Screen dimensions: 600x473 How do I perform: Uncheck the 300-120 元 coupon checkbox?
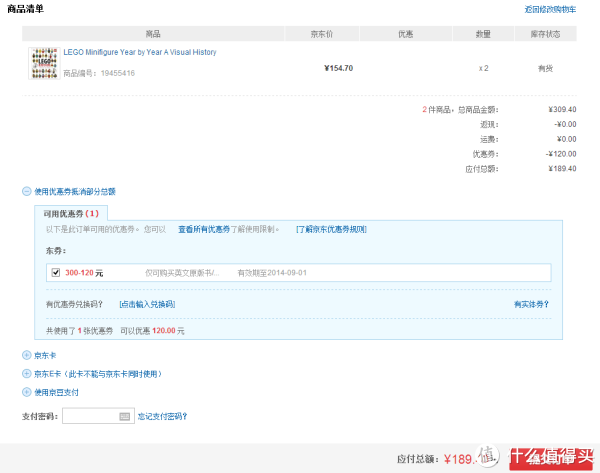pyautogui.click(x=56, y=272)
